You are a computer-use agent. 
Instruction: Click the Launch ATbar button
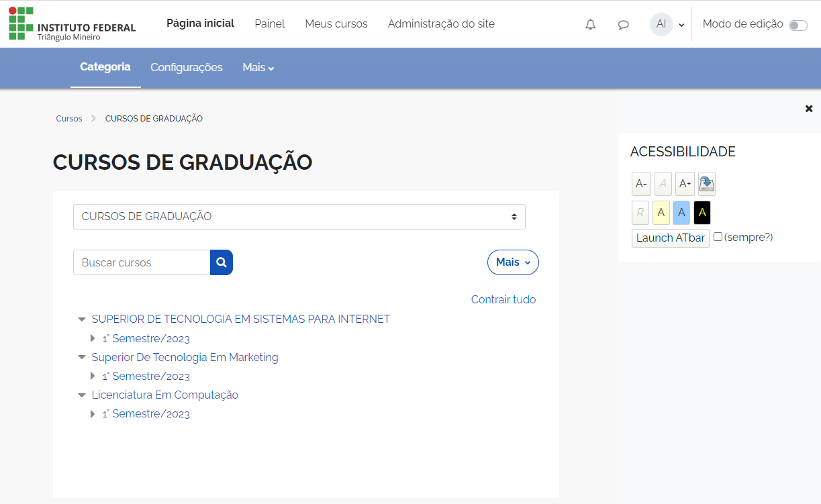point(670,238)
